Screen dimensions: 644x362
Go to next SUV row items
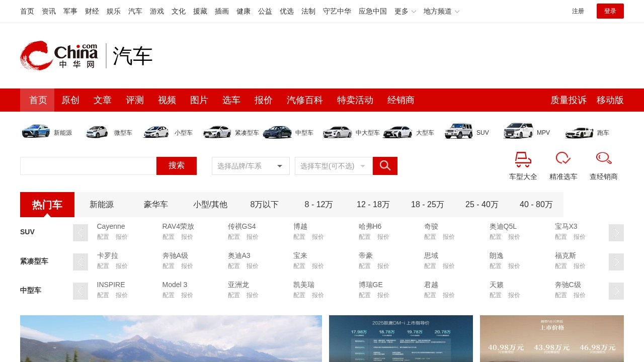616,233
